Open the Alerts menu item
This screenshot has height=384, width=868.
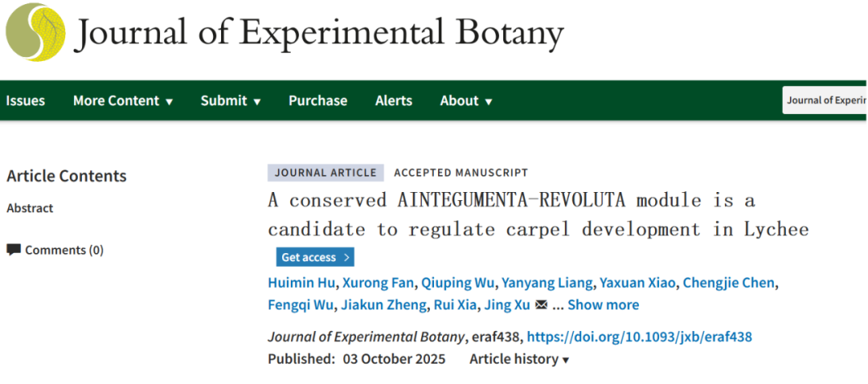[394, 101]
